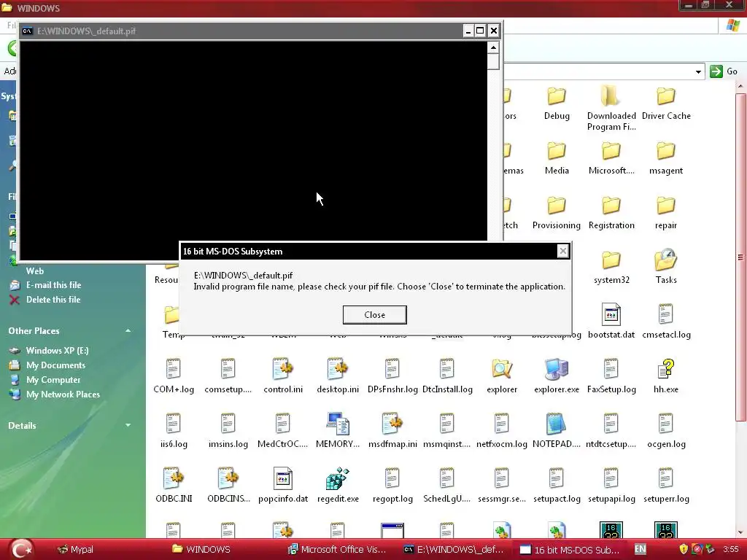The height and width of the screenshot is (560, 747).
Task: Expand the Details panel
Action: point(128,425)
